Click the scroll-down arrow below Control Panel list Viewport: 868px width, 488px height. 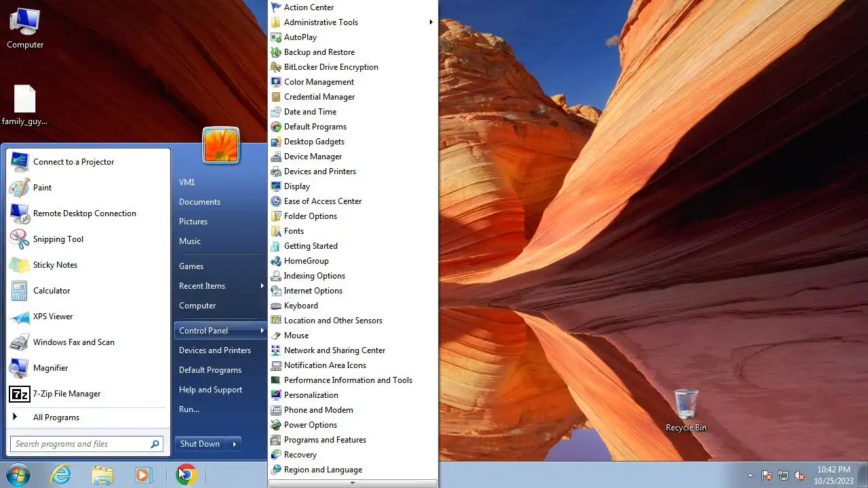[x=353, y=483]
